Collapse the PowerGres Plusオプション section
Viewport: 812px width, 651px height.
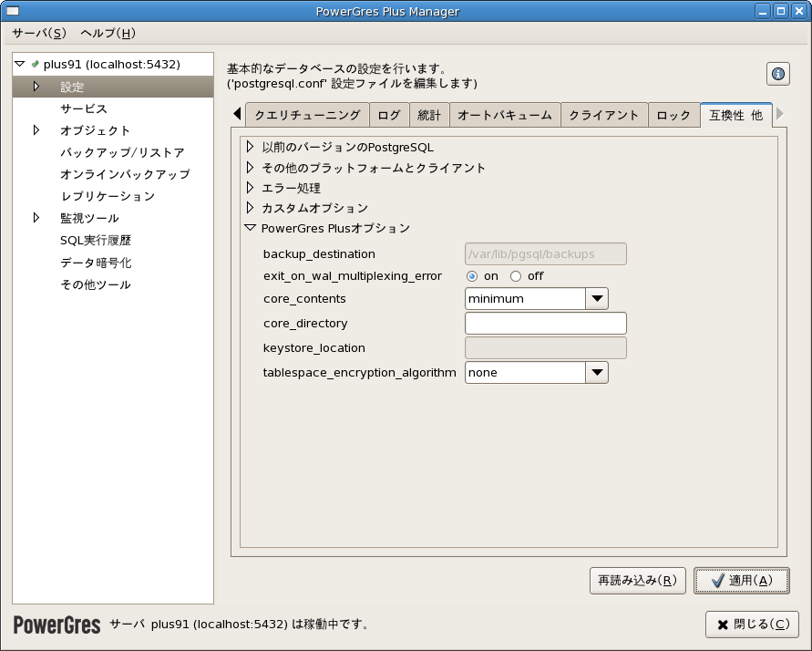click(250, 228)
